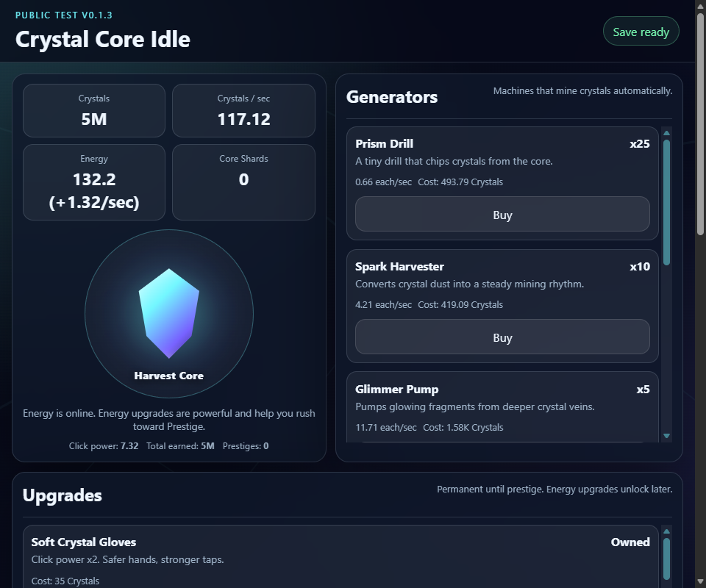Click the Crystals / sec value 117.12
Screen dimensions: 706x588
[243, 119]
